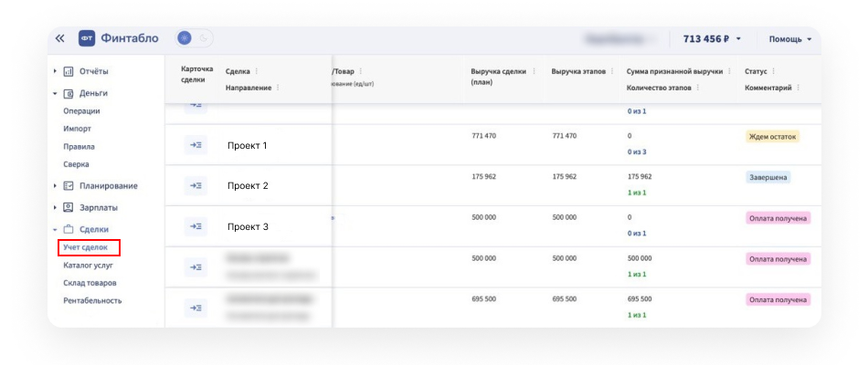Screen dimensions: 868x365
Task: Select Учет сделок in sidebar
Action: pos(87,247)
